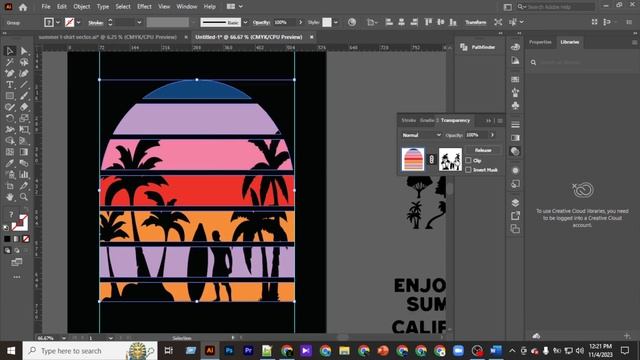Select the Column Graph tool
The image size is (640, 360).
(x=24, y=175)
